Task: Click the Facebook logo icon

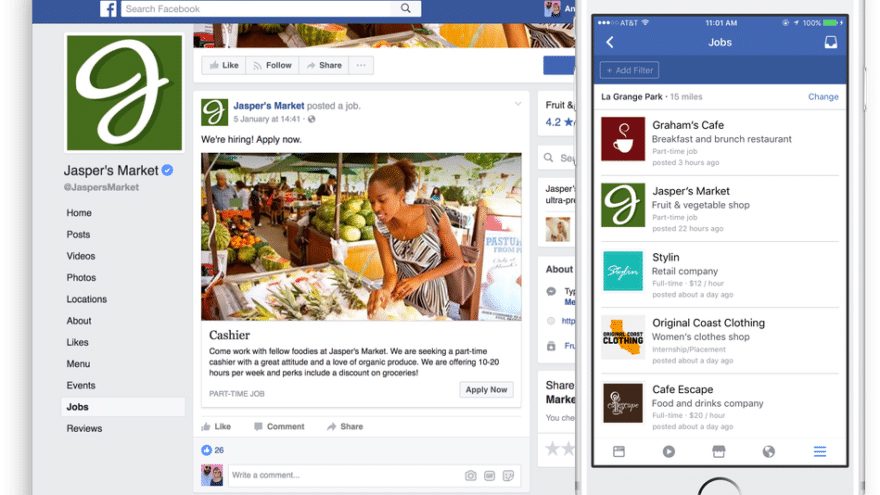Action: 108,8
